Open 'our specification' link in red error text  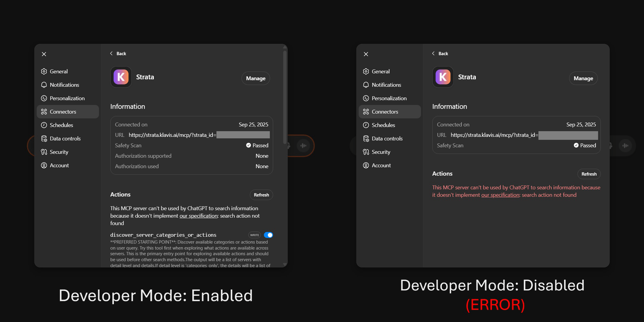pyautogui.click(x=500, y=195)
